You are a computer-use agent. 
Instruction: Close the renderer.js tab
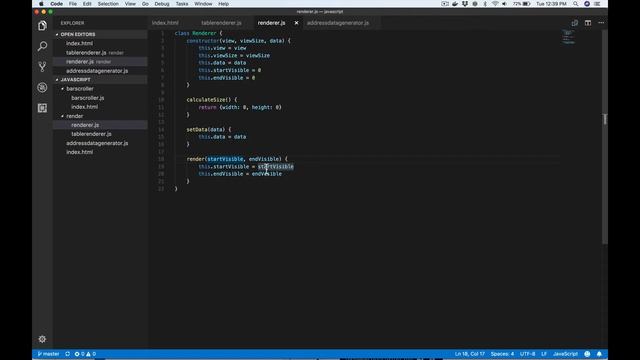pyautogui.click(x=296, y=23)
